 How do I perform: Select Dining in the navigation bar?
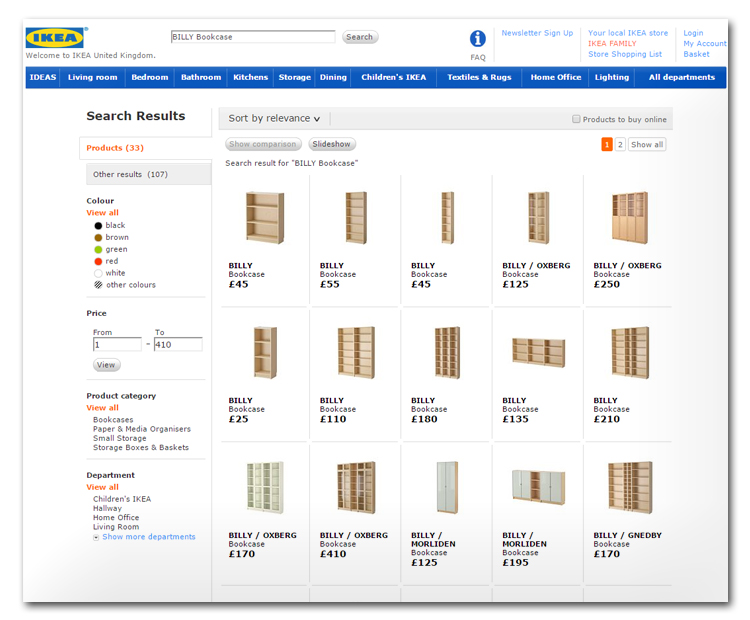[x=333, y=78]
